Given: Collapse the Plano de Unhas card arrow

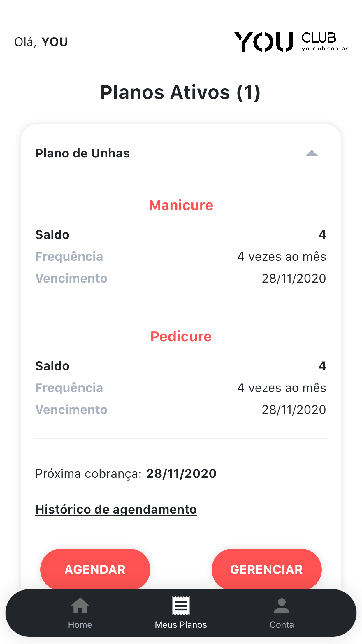Looking at the screenshot, I should [x=312, y=153].
